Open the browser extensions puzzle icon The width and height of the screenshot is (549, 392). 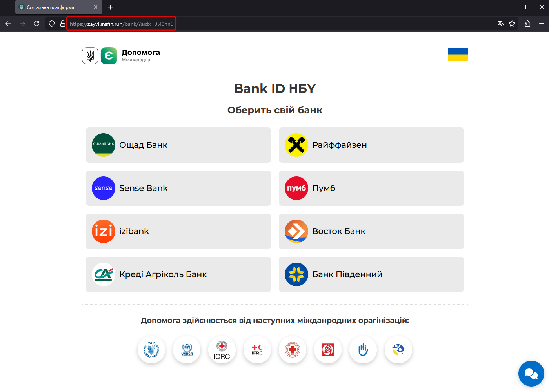coord(527,24)
